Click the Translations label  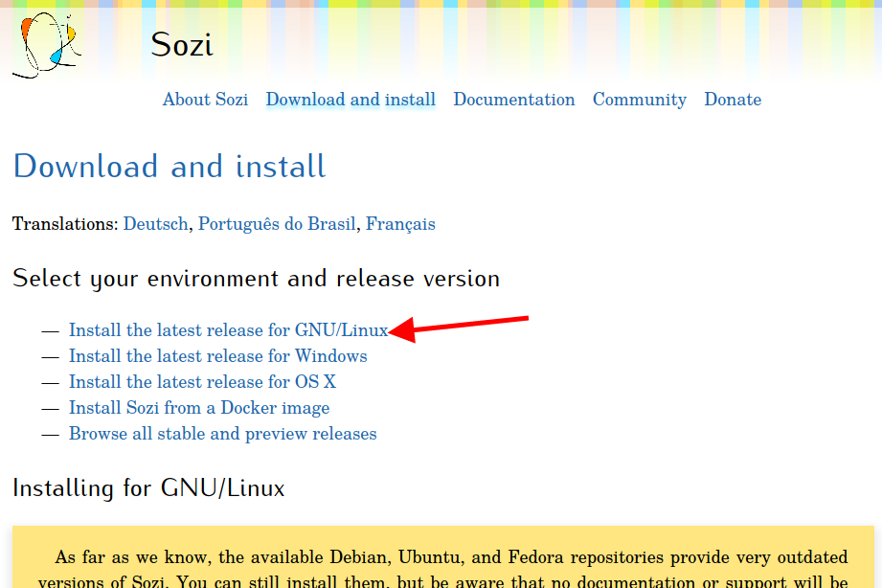point(65,224)
